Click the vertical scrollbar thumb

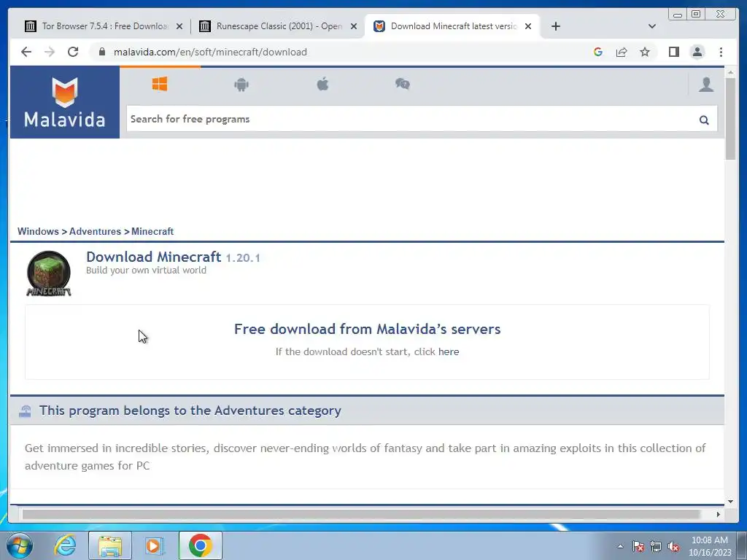730,119
